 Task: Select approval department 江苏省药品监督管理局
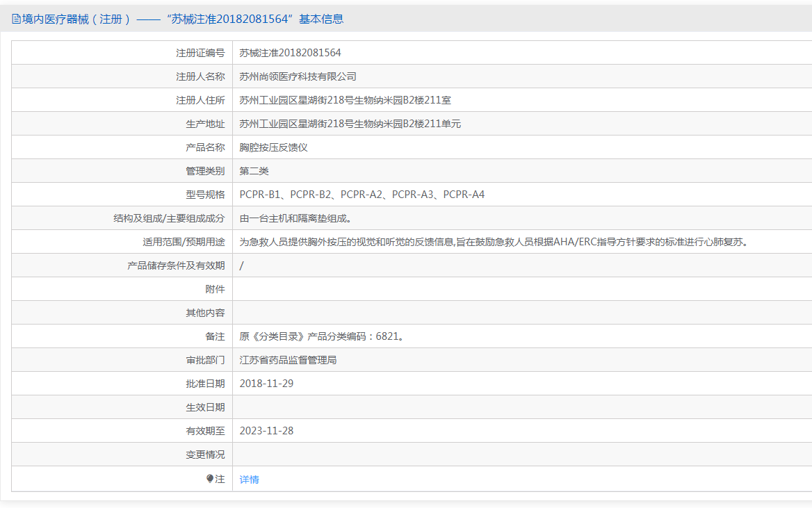[x=288, y=360]
